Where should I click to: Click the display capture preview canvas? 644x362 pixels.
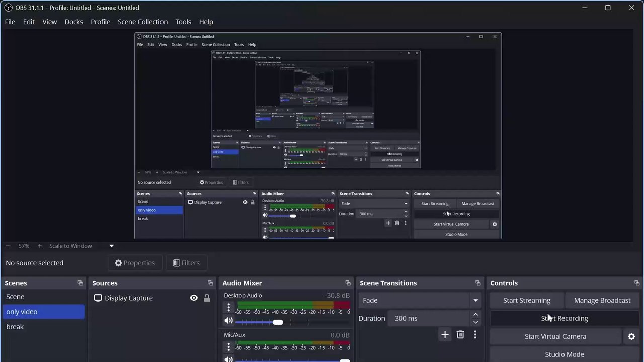pos(318,136)
